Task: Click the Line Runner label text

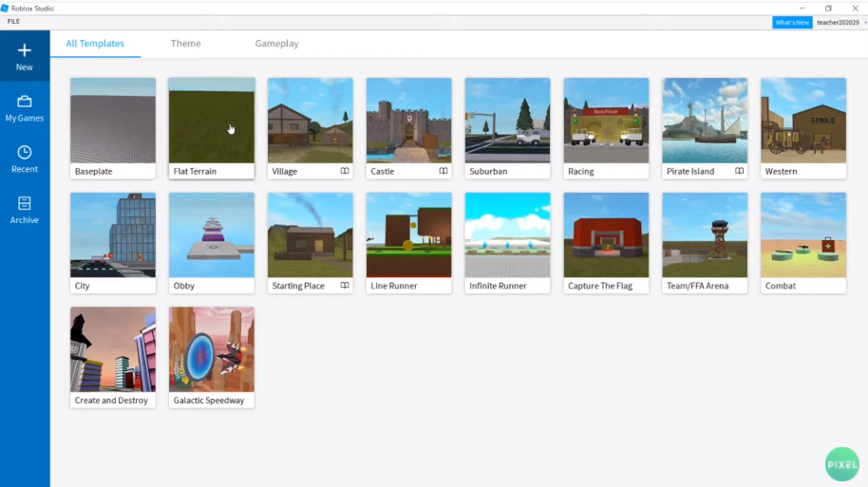Action: coord(394,286)
